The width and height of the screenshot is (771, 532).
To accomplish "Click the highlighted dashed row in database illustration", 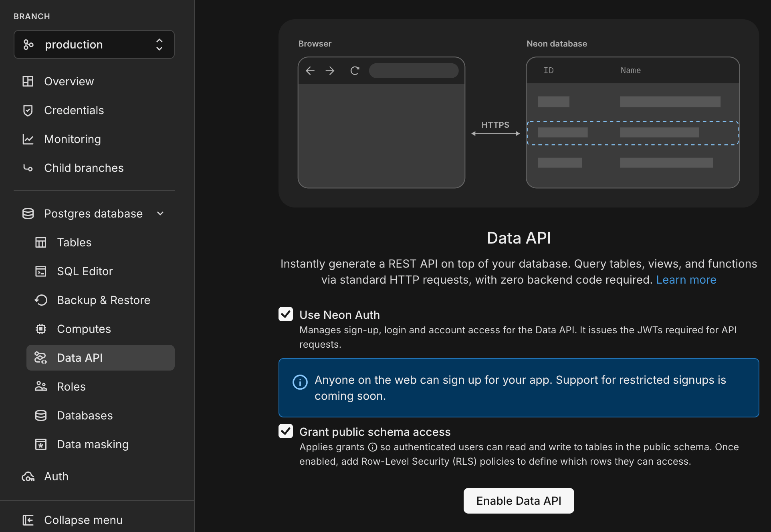I will pos(633,133).
